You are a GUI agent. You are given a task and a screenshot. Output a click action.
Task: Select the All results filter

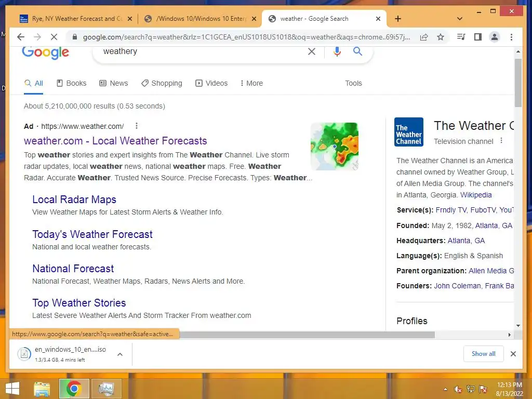(x=34, y=84)
